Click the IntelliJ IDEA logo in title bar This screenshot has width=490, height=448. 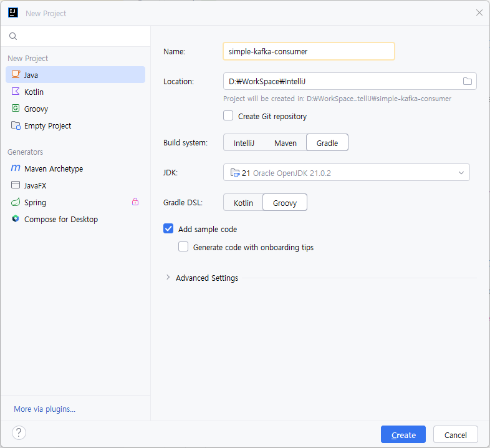13,13
